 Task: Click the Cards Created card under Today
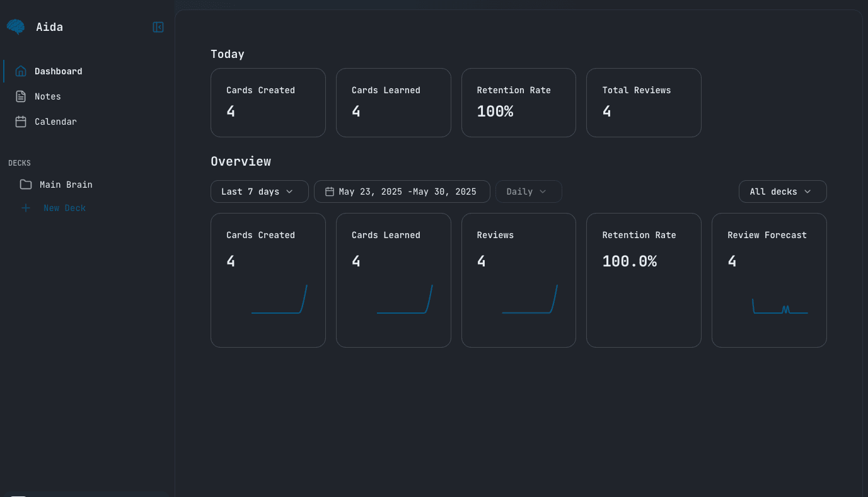(267, 102)
